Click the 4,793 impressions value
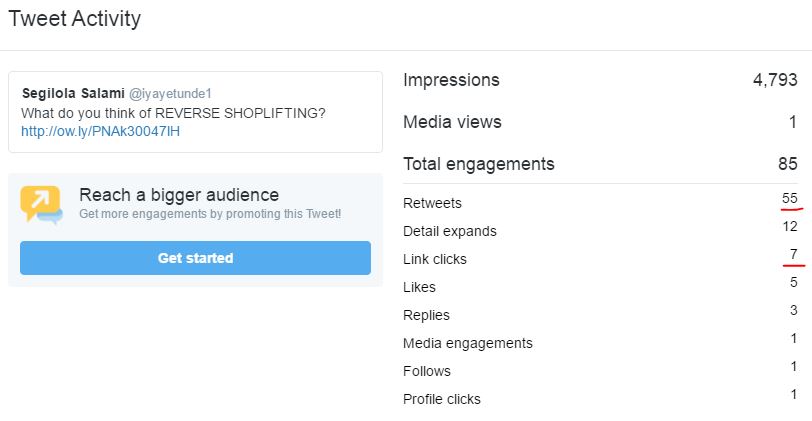Image resolution: width=812 pixels, height=421 pixels. (x=775, y=80)
